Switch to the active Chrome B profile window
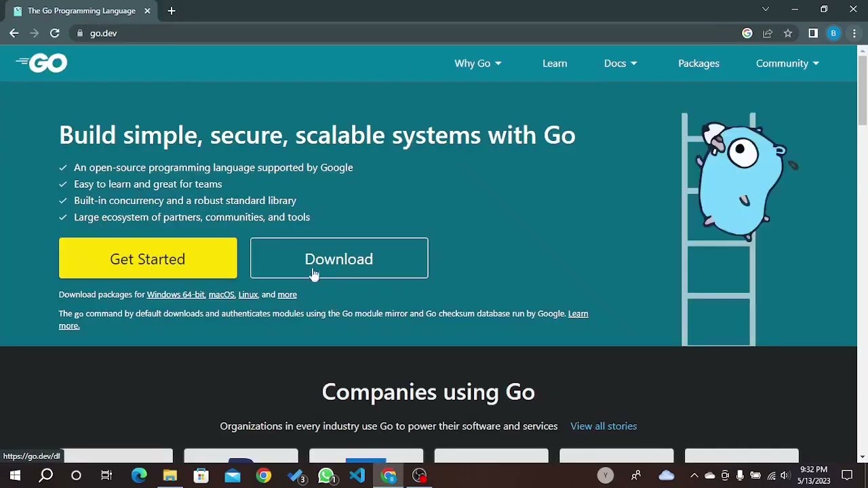The width and height of the screenshot is (868, 488). pyautogui.click(x=389, y=476)
